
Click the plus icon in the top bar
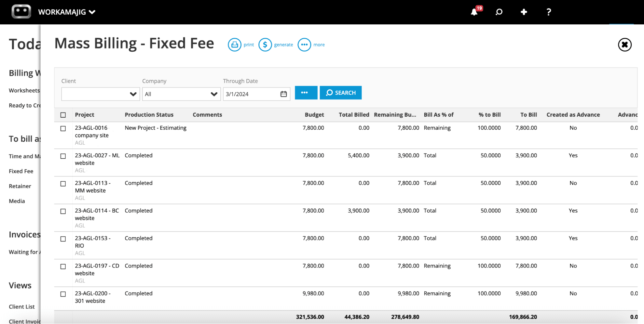pos(524,12)
